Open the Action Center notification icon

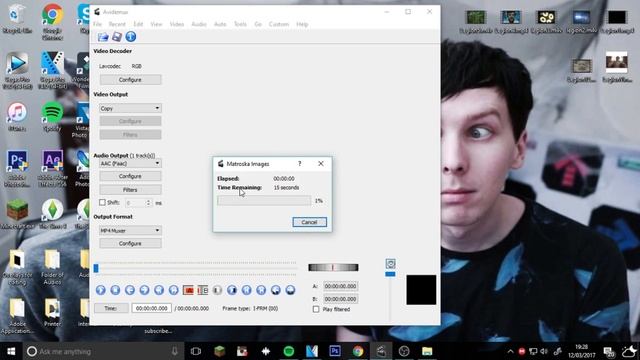[609, 351]
